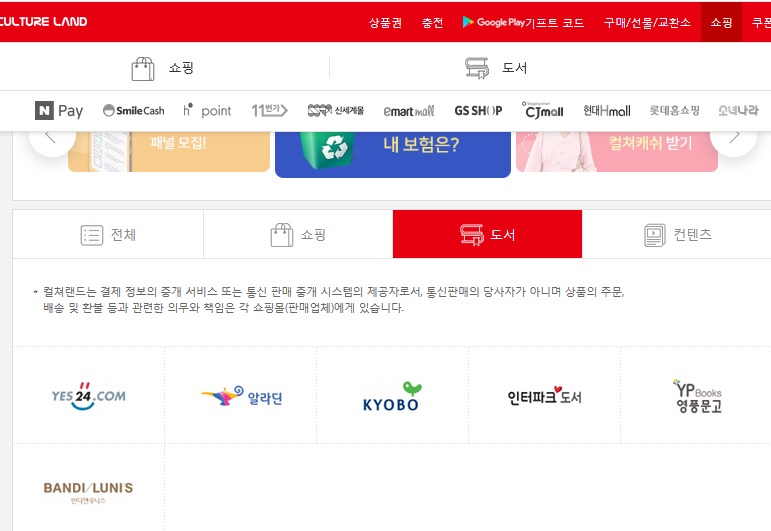Switch to the 도서 category tab

(487, 234)
